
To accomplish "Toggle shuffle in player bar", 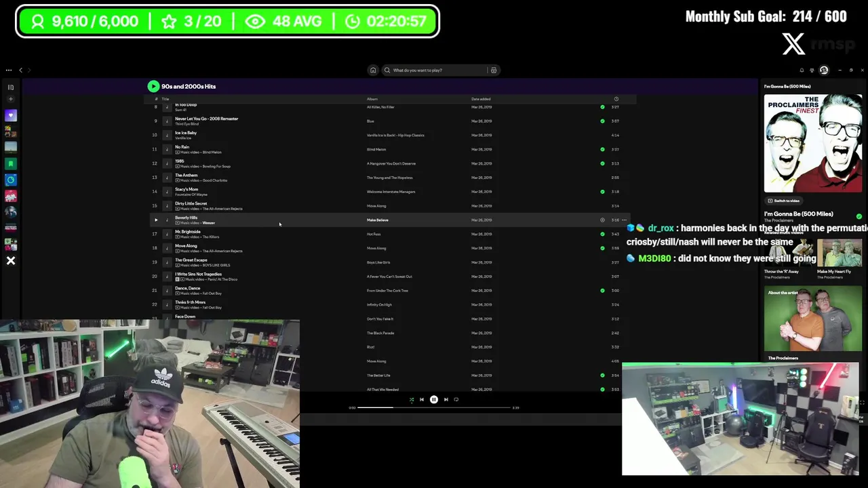I will pyautogui.click(x=412, y=399).
